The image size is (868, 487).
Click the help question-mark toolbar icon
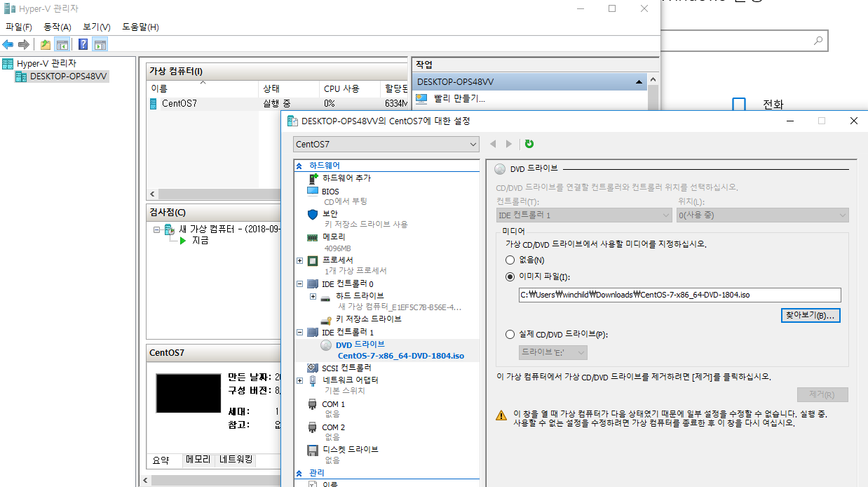click(83, 45)
